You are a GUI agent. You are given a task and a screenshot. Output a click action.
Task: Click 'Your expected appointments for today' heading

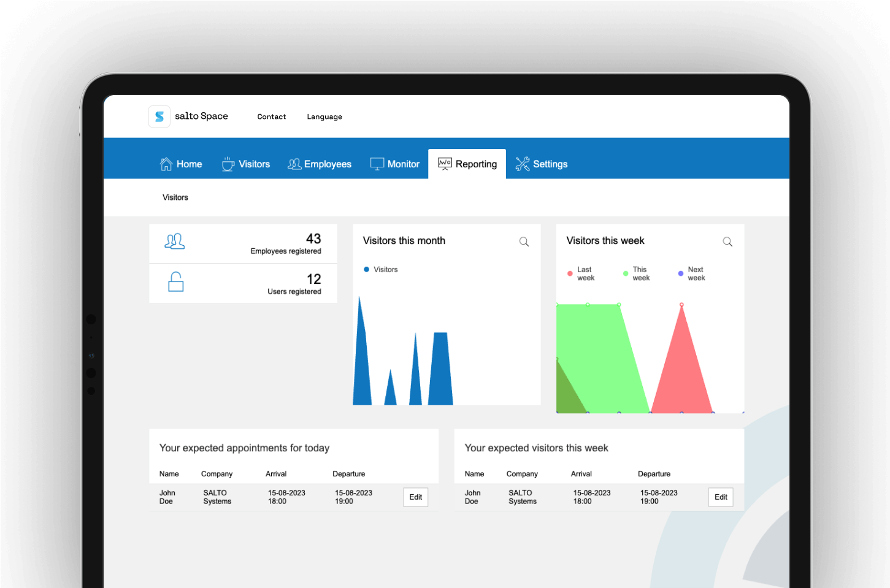(x=244, y=448)
